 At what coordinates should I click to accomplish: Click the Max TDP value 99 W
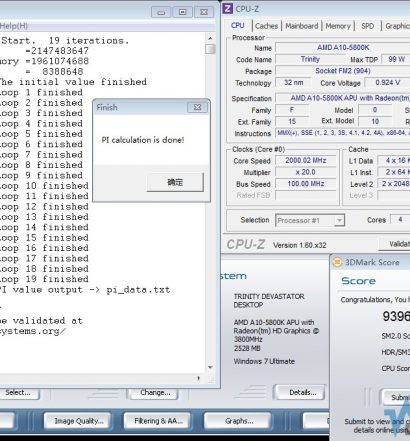(396, 59)
